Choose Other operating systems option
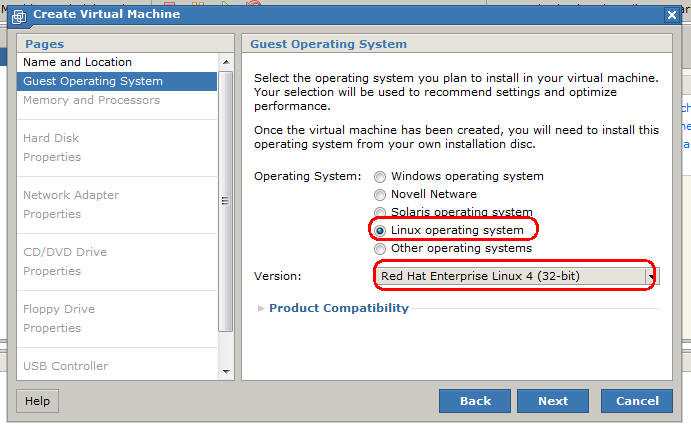 click(380, 248)
